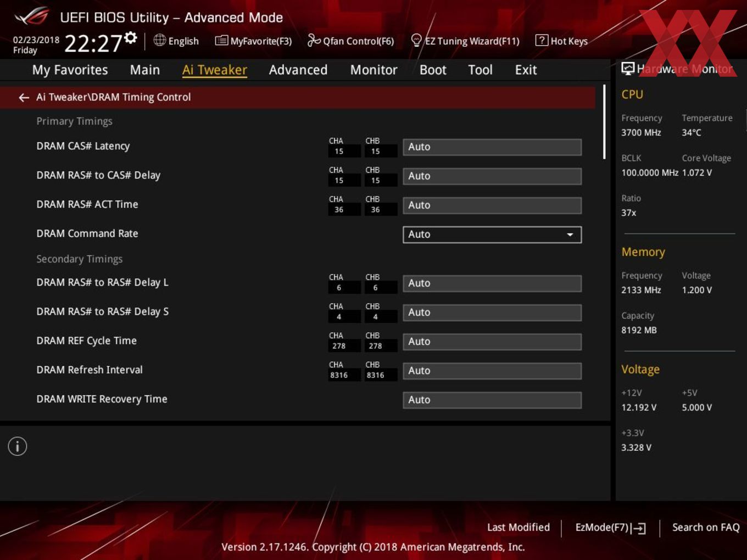Click the Primary Timings heading

pos(74,121)
